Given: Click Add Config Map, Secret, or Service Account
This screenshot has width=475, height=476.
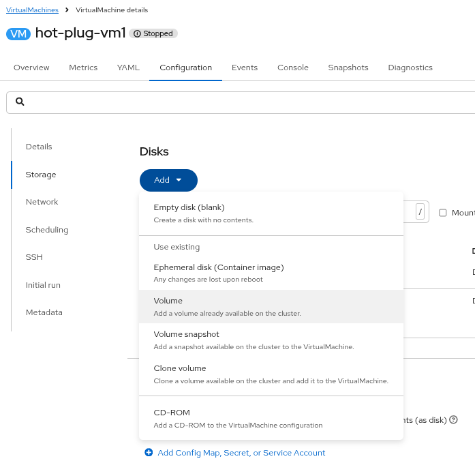Looking at the screenshot, I should point(241,453).
